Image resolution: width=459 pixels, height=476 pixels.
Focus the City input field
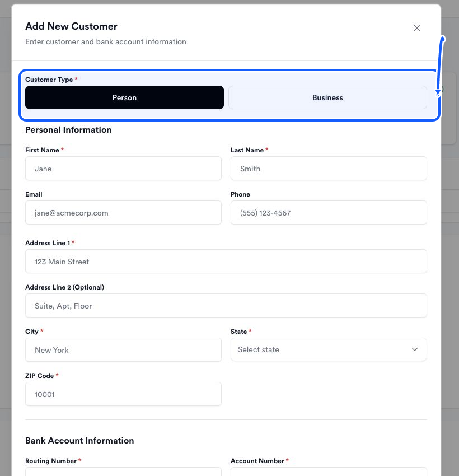click(x=123, y=349)
